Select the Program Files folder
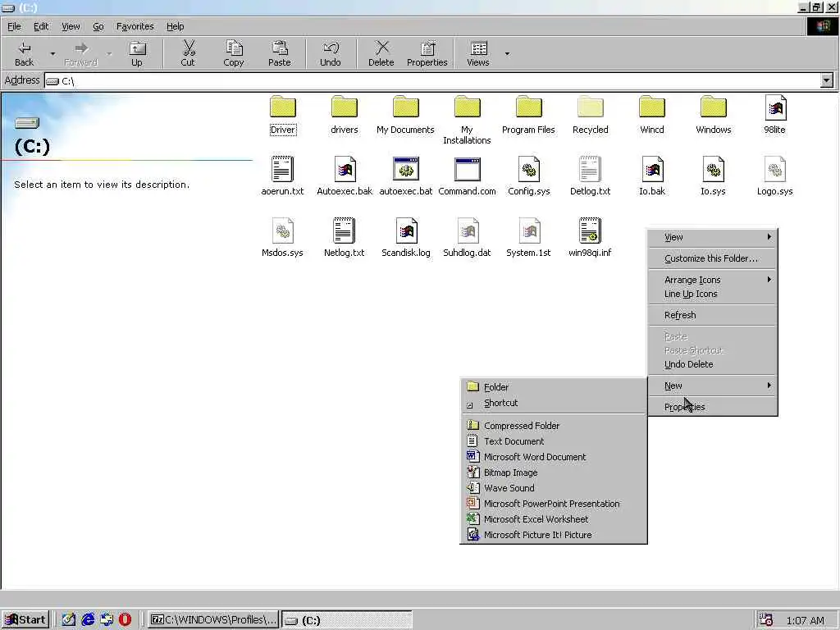The image size is (840, 630). (x=529, y=115)
